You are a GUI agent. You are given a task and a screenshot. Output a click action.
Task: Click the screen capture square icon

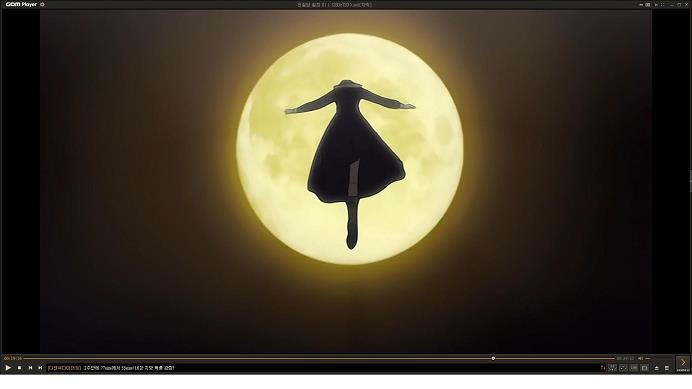coord(644,368)
